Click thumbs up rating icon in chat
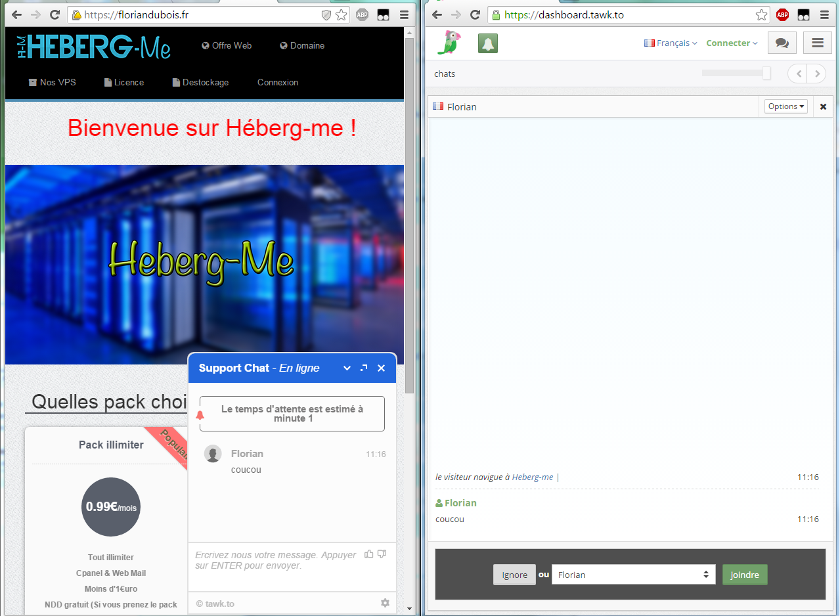The height and width of the screenshot is (616, 840). [368, 554]
